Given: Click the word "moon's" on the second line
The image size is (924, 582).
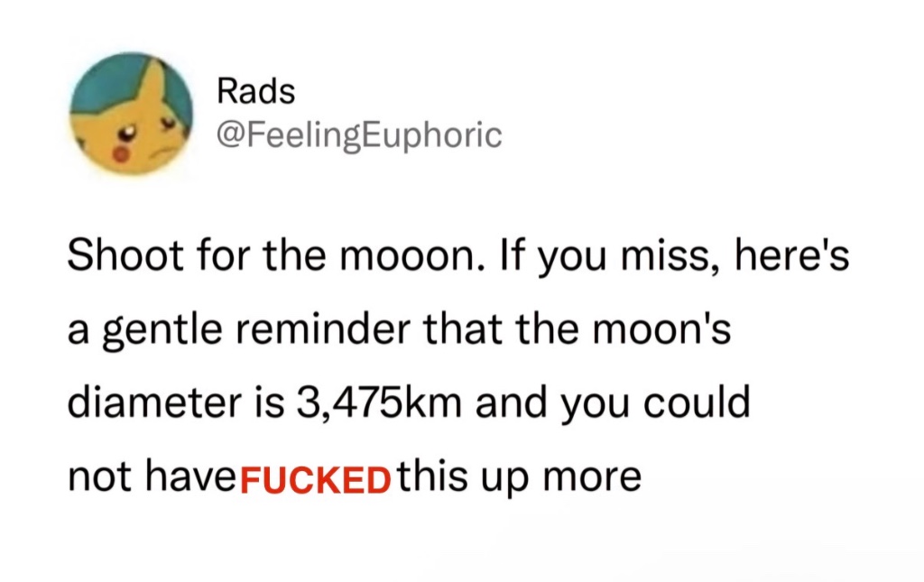Looking at the screenshot, I should point(661,331).
